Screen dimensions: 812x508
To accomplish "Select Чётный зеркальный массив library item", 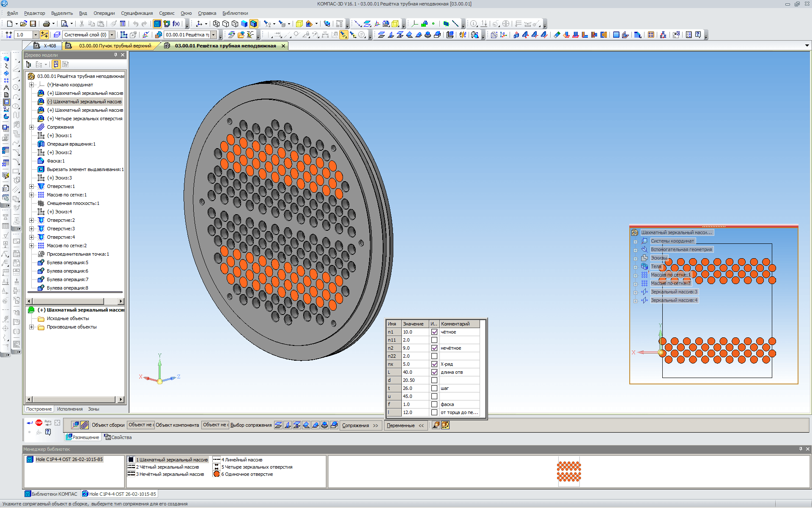I will click(x=167, y=467).
